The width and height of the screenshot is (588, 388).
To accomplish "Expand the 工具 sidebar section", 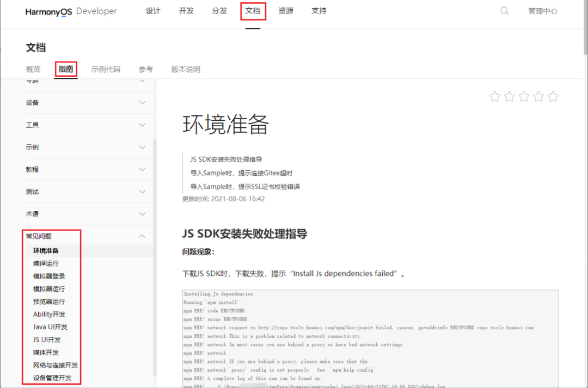I will (x=142, y=125).
